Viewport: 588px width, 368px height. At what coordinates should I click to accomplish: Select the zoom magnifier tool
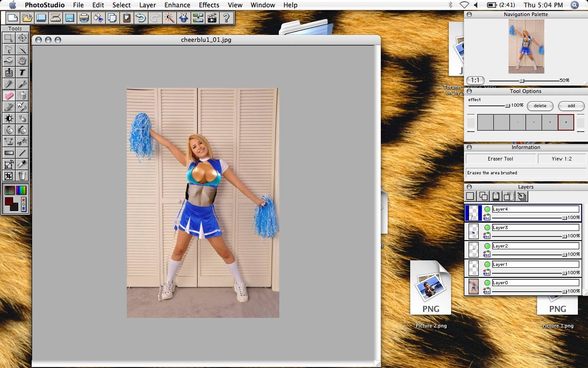point(9,61)
